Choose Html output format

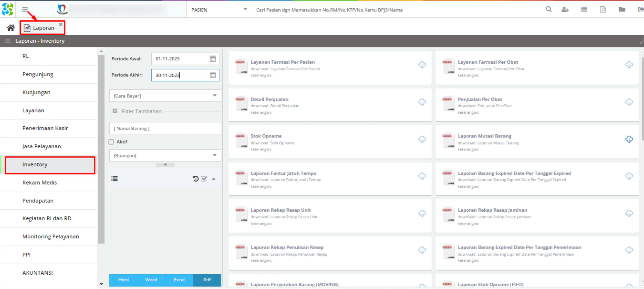coord(123,280)
